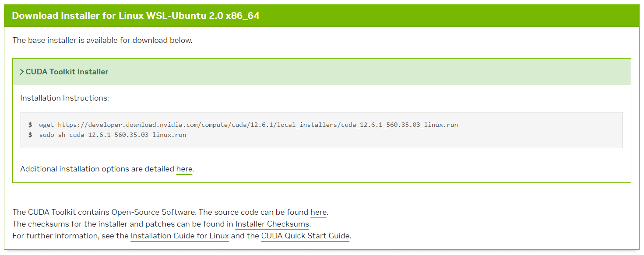
Task: Open the Installer Checksums link
Action: coord(272,224)
